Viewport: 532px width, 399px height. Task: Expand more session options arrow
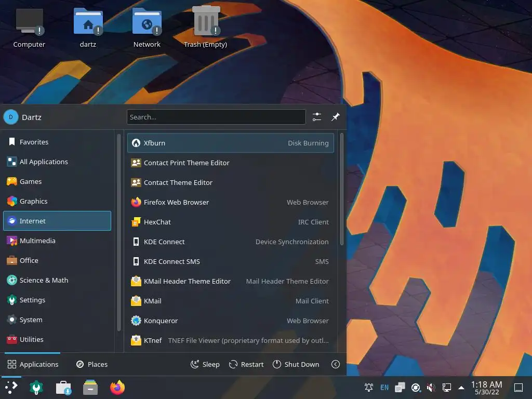click(x=336, y=364)
